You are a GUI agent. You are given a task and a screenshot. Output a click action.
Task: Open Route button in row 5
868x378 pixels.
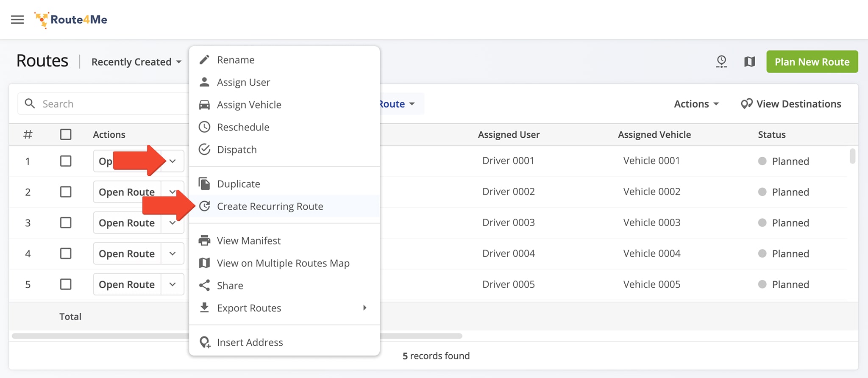[x=127, y=284]
